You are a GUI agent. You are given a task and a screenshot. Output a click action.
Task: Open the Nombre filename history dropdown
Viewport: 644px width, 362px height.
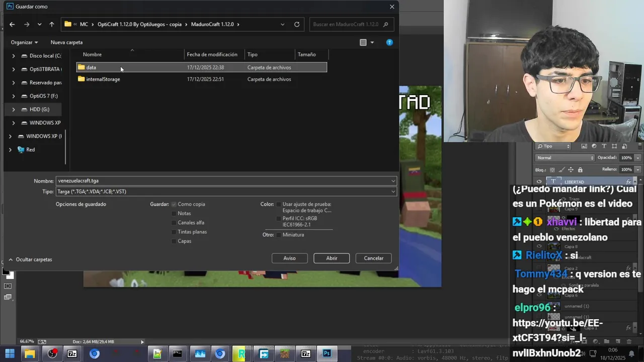click(x=393, y=181)
